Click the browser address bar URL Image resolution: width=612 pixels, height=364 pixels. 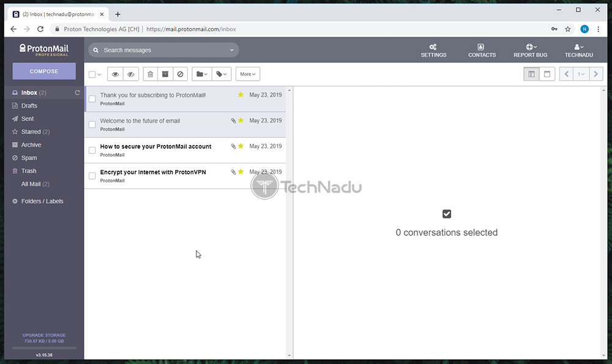191,29
